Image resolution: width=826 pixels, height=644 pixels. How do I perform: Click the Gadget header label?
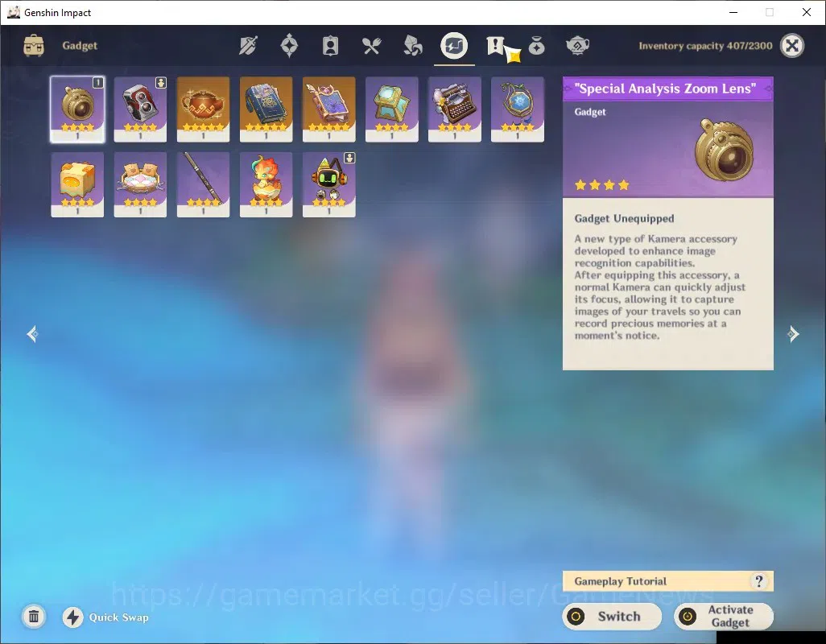tap(80, 46)
